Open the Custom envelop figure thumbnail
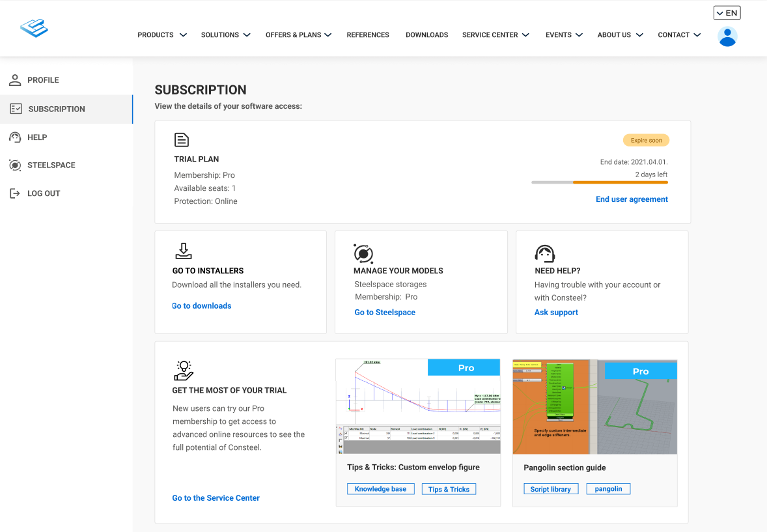This screenshot has height=532, width=767. (x=418, y=406)
